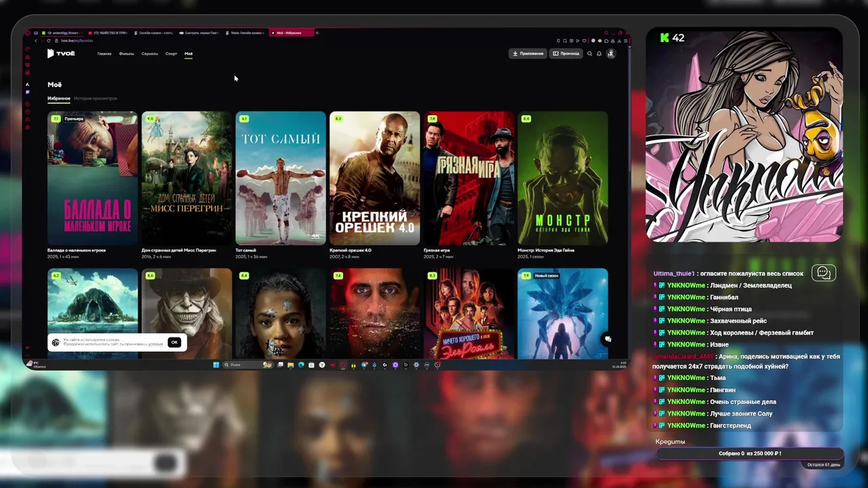Viewport: 868px width, 488px height.
Task: Open the Ничего хорошего в отеле Эль Рояль poster
Action: tap(469, 313)
